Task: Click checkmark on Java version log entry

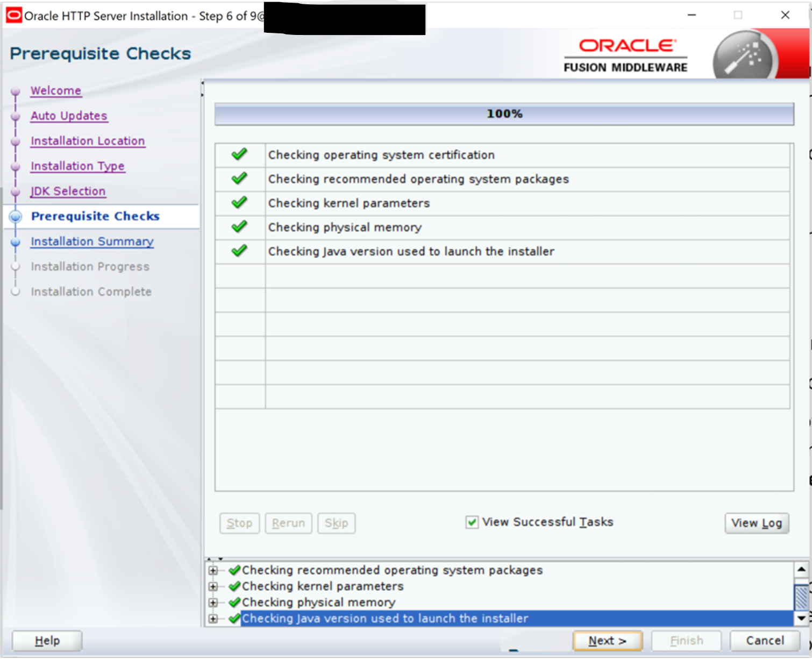Action: tap(234, 619)
